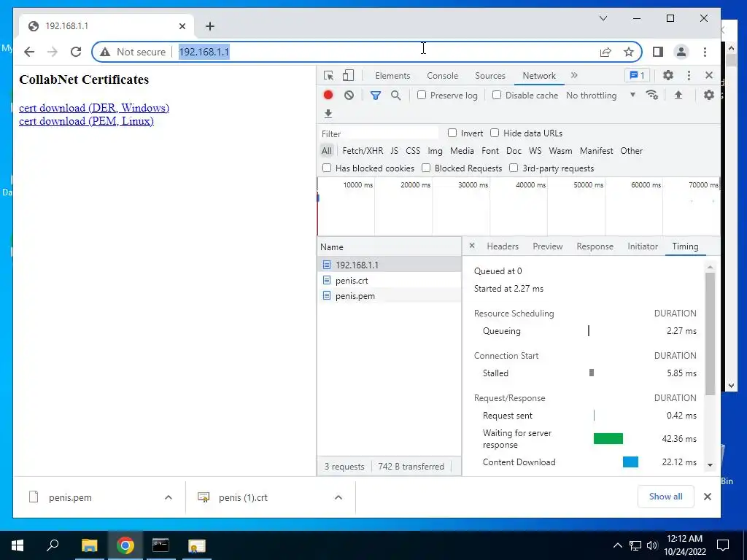Image resolution: width=747 pixels, height=560 pixels.
Task: Switch to the Elements tab
Action: click(x=392, y=76)
